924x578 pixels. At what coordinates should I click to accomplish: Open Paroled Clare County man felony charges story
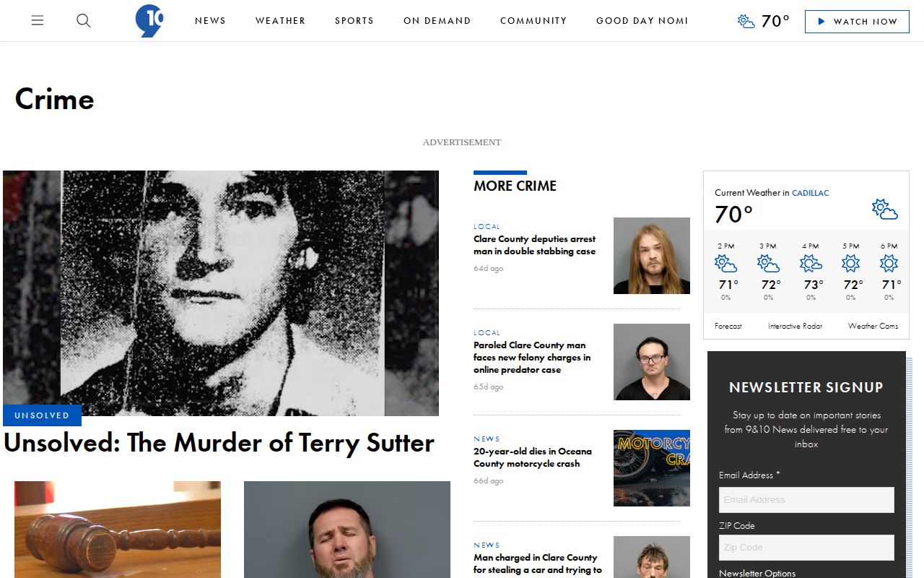(532, 358)
